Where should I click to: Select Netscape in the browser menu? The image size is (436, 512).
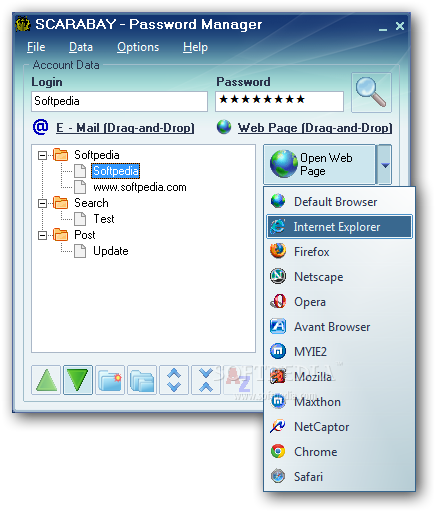point(339,276)
